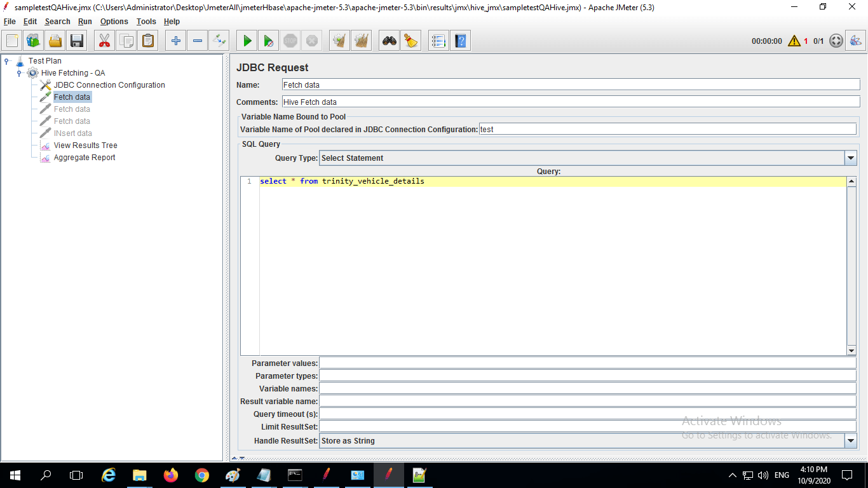Viewport: 868px width, 488px height.
Task: Open the Templates toolbar icon
Action: (34, 41)
